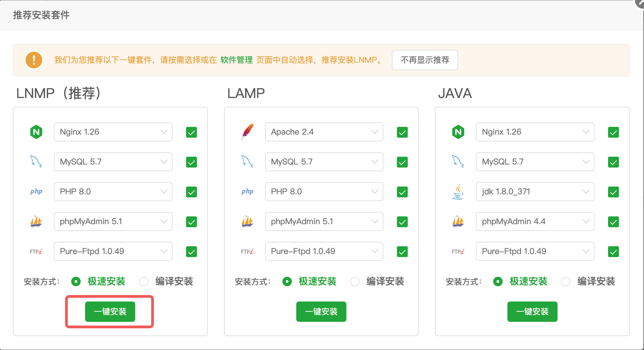Click the 不再显示推荐 button
Viewport: 644px width, 350px height.
(x=425, y=60)
